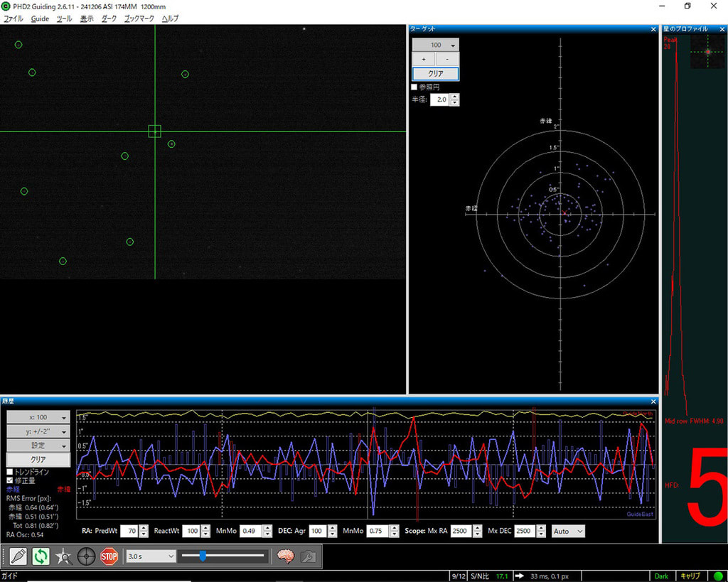728x582 pixels.
Task: Open the Bookmarks menu
Action: (x=139, y=18)
